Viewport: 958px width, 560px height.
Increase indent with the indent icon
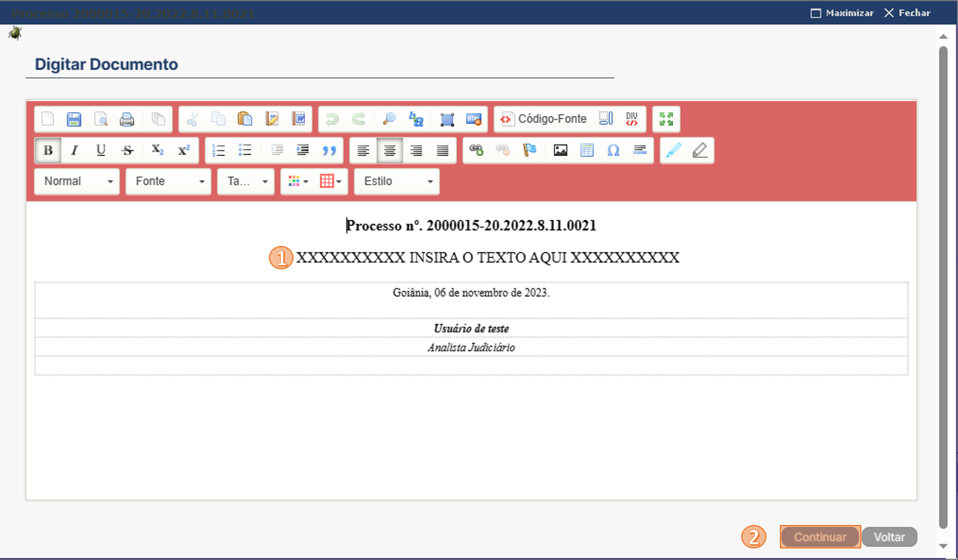point(303,150)
